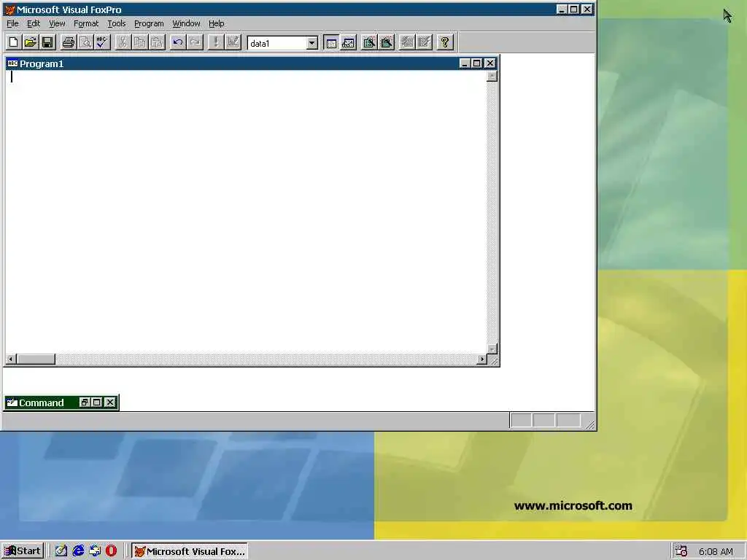This screenshot has height=560, width=747.
Task: Click the Print toolbar icon
Action: click(68, 42)
